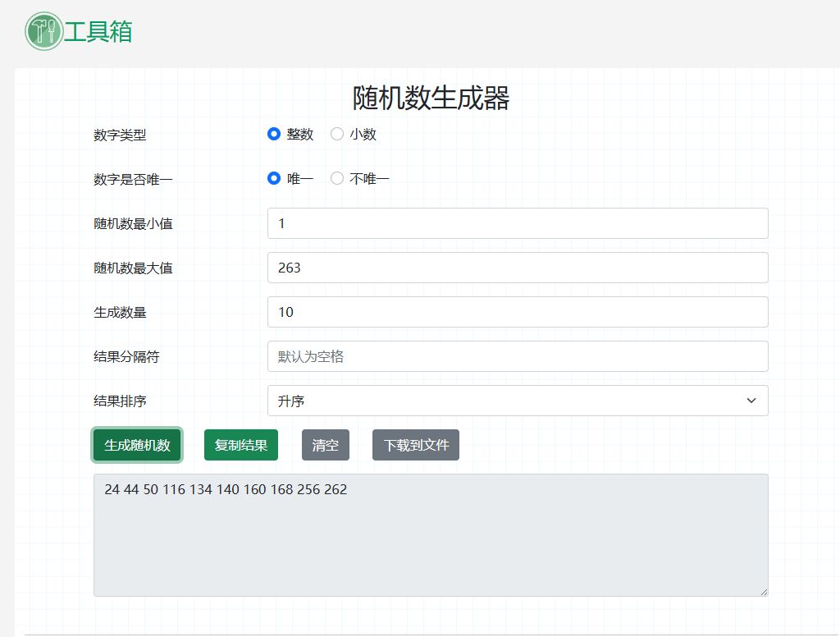Screen dimensions: 840x637
Task: Click the 复制结果 button
Action: point(241,445)
